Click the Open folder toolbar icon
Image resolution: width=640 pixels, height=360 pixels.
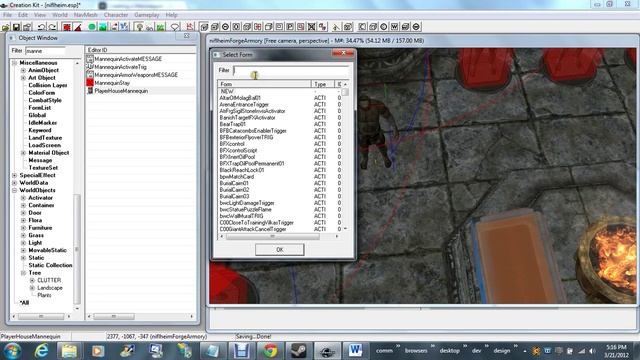[x=6, y=27]
